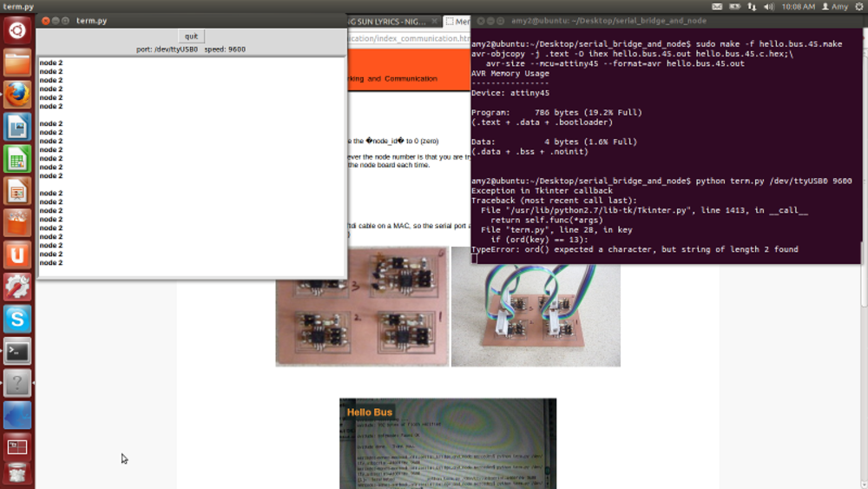Open LibreOffice Impress presentation icon
This screenshot has width=868, height=489.
pyautogui.click(x=17, y=191)
